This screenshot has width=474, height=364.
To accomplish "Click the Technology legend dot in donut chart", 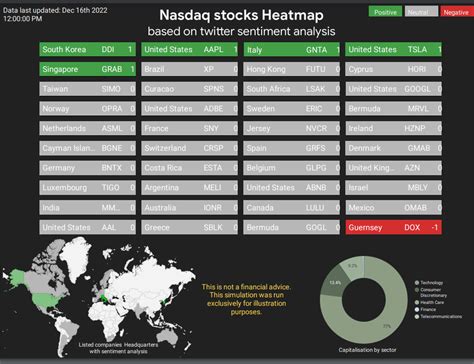I will coord(417,283).
